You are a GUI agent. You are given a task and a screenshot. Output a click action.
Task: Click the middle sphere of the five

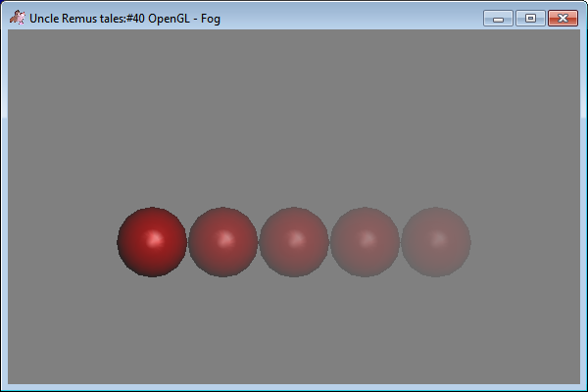pyautogui.click(x=294, y=242)
